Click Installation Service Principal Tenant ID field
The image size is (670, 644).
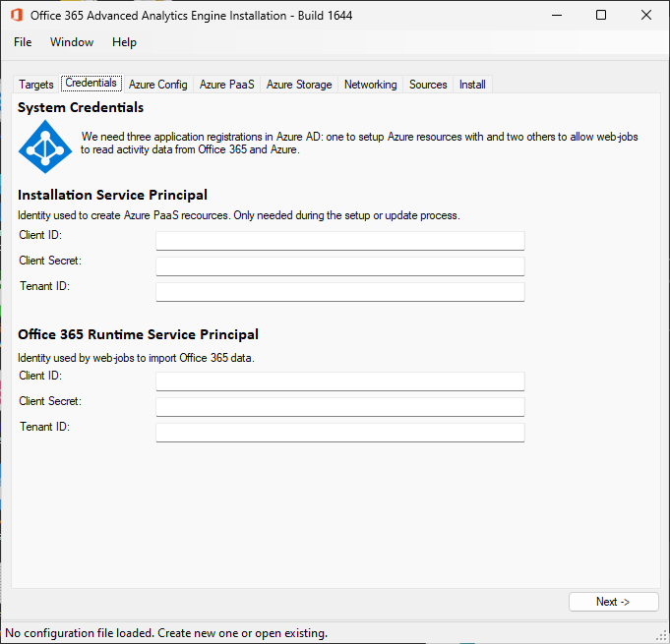pyautogui.click(x=340, y=292)
